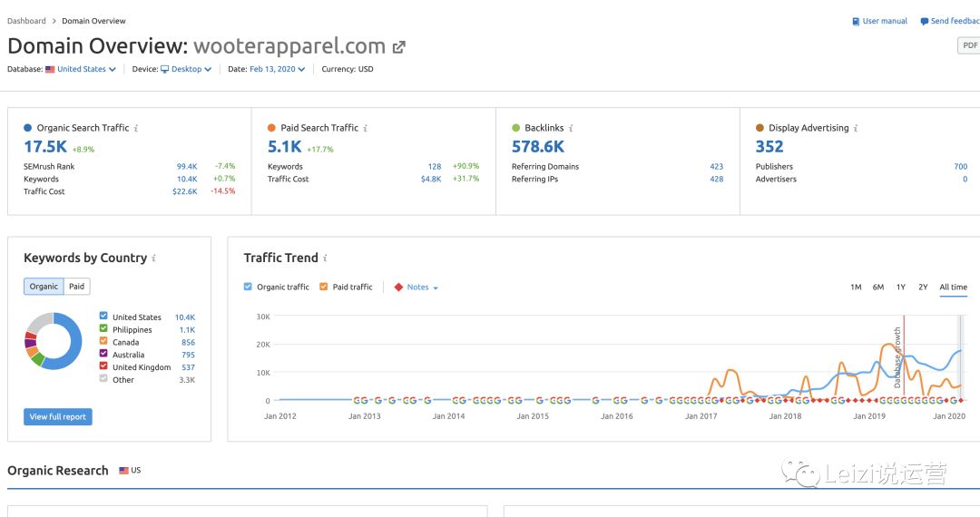
Task: Click Referring Domains value 423
Action: [x=716, y=167]
